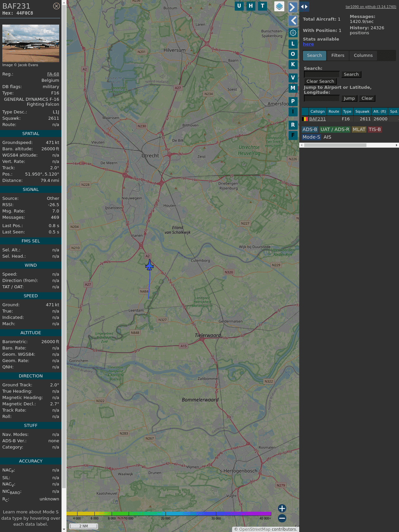Viewport: 399px width, 532px height.
Task: Focus the Search text field
Action: [322, 74]
